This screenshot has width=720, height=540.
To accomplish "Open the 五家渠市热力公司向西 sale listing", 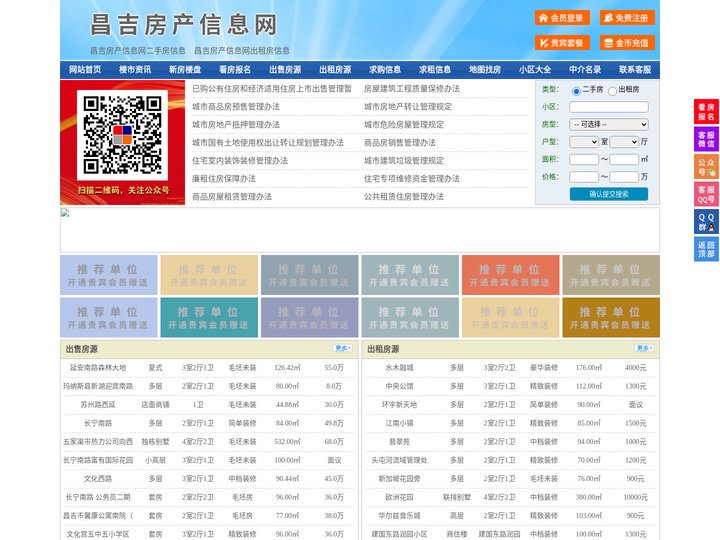I will click(x=98, y=442).
